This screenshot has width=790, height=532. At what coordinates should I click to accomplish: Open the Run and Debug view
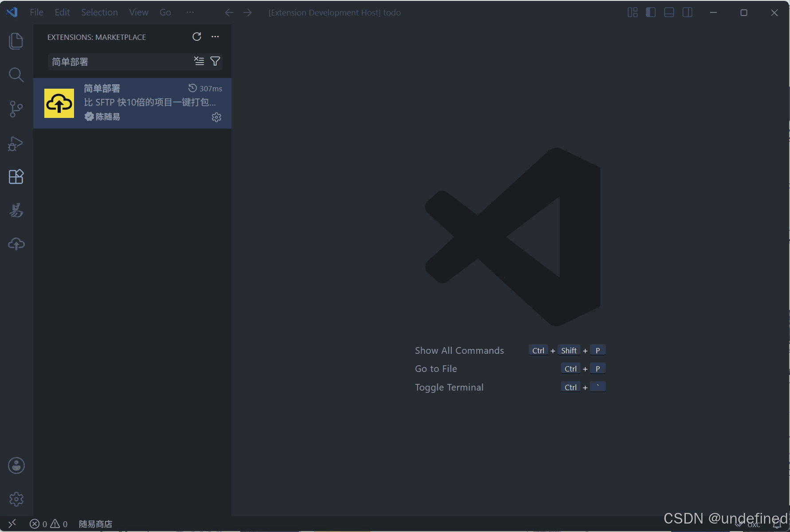click(x=16, y=143)
